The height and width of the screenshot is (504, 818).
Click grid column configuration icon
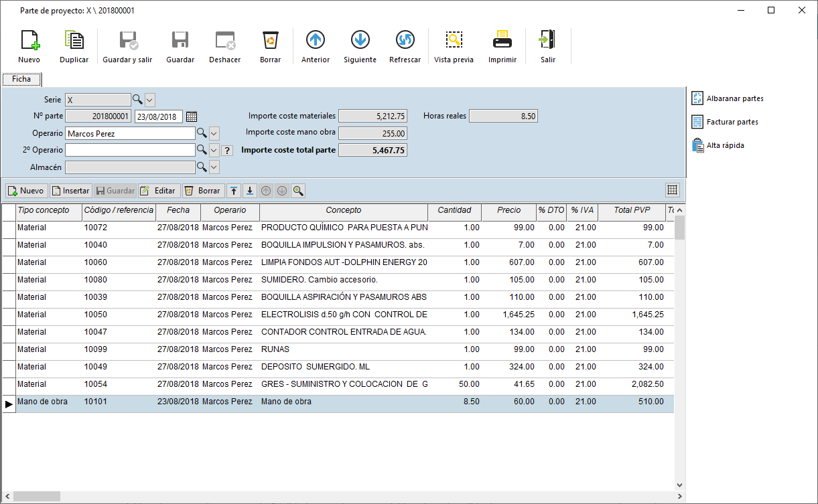[673, 190]
